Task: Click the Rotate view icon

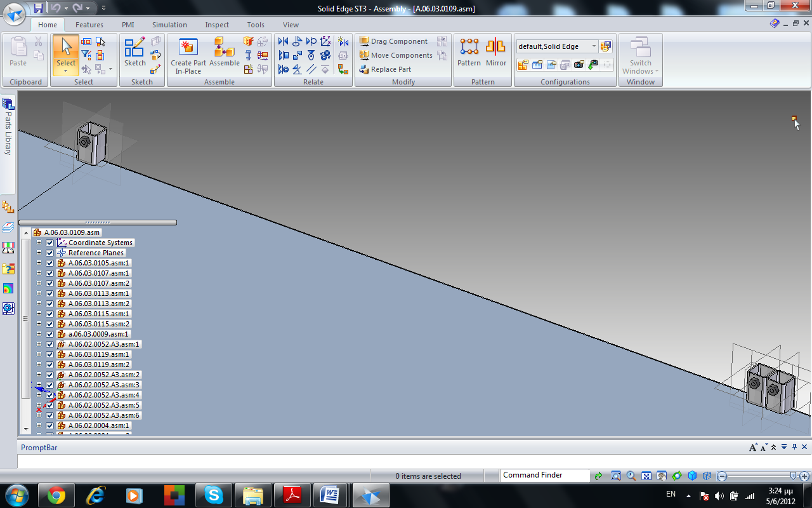Action: pos(677,476)
